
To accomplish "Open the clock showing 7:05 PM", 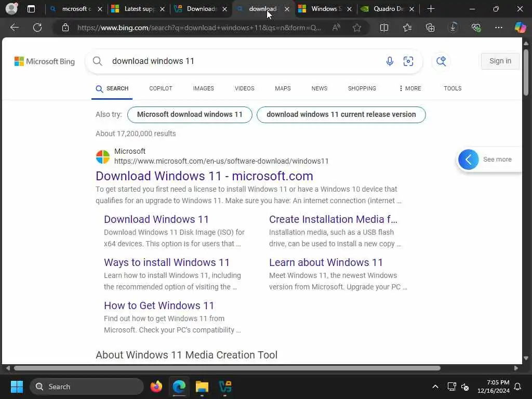I will pyautogui.click(x=494, y=387).
